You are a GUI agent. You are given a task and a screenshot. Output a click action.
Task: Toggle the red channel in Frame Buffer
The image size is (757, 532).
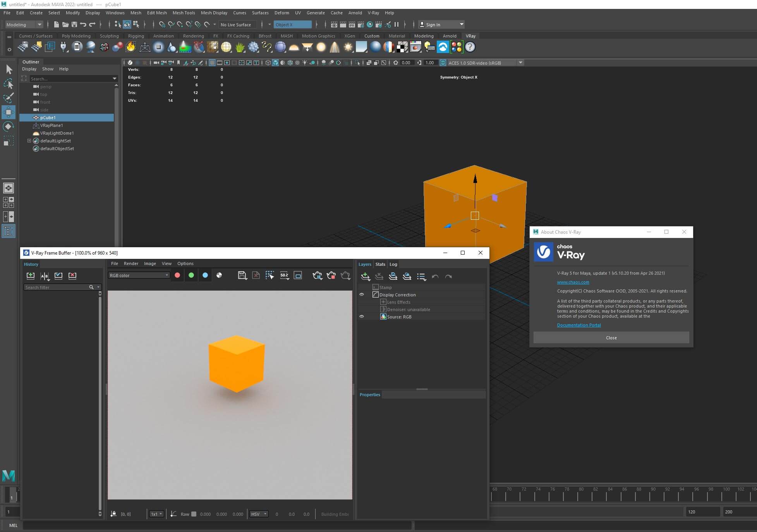click(x=177, y=275)
